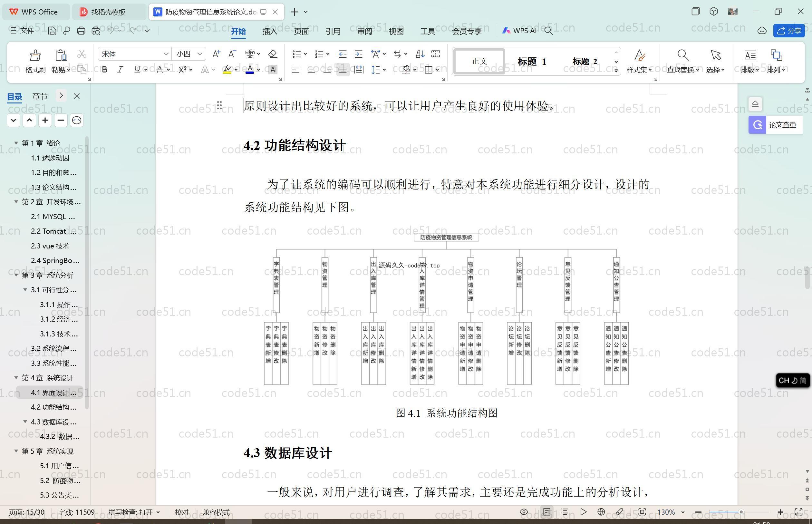Screen dimensions: 812x524
Task: Click the WPS AI button
Action: coord(519,31)
